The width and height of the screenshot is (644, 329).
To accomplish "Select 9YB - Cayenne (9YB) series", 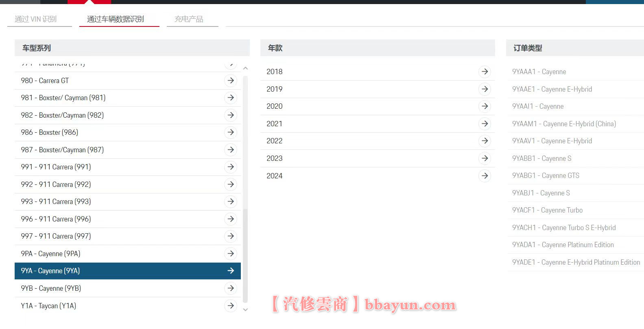I will click(x=128, y=288).
